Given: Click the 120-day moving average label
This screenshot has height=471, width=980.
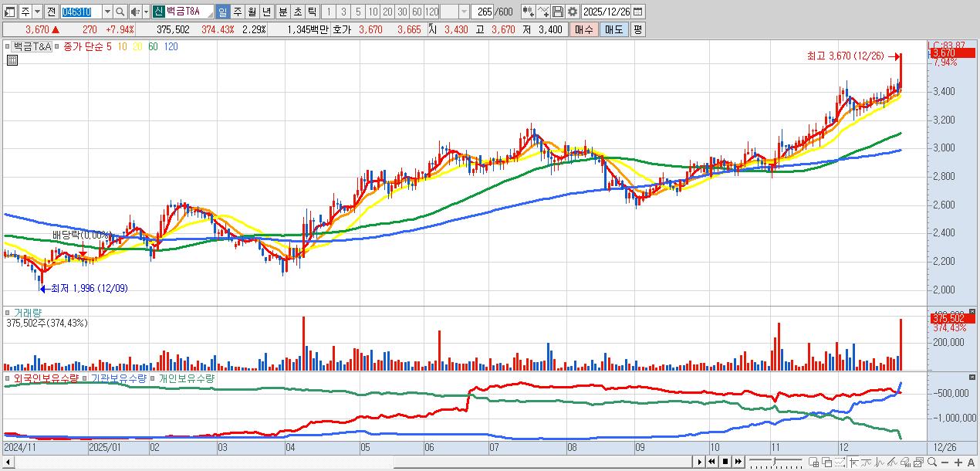Looking at the screenshot, I should (171, 46).
